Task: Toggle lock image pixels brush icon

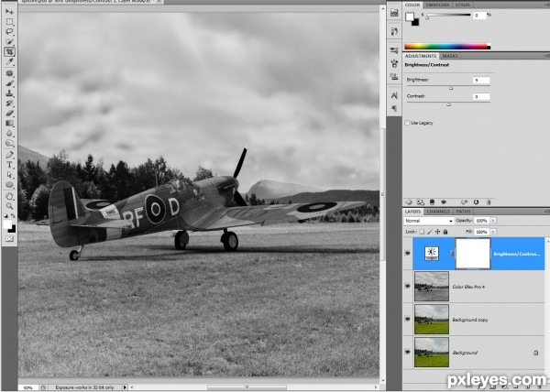Action: point(430,232)
